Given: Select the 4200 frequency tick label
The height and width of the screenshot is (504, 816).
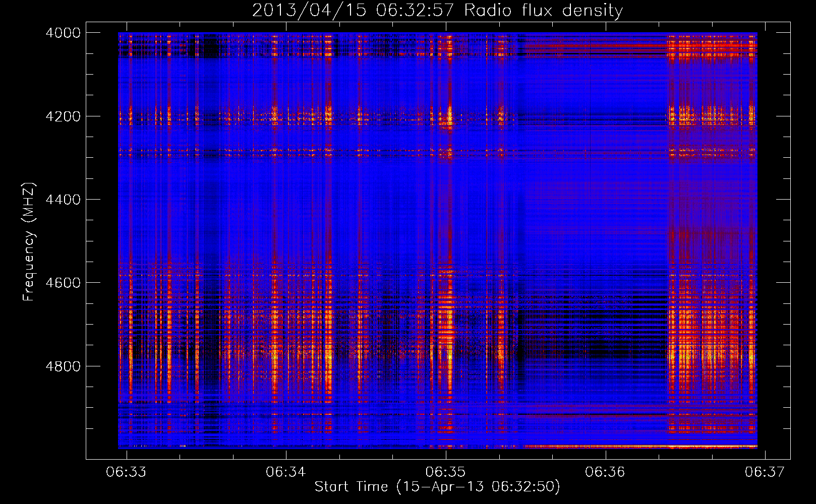Looking at the screenshot, I should click(x=63, y=116).
